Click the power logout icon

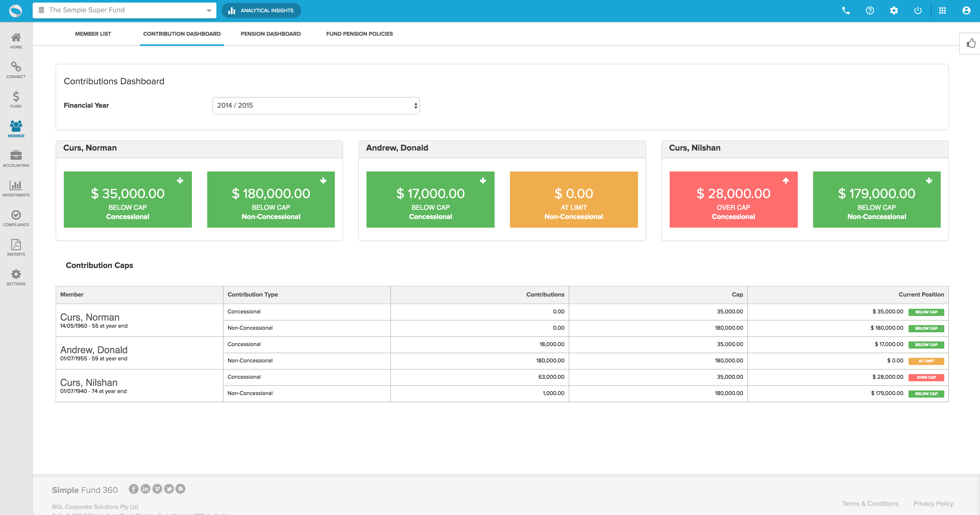(918, 11)
